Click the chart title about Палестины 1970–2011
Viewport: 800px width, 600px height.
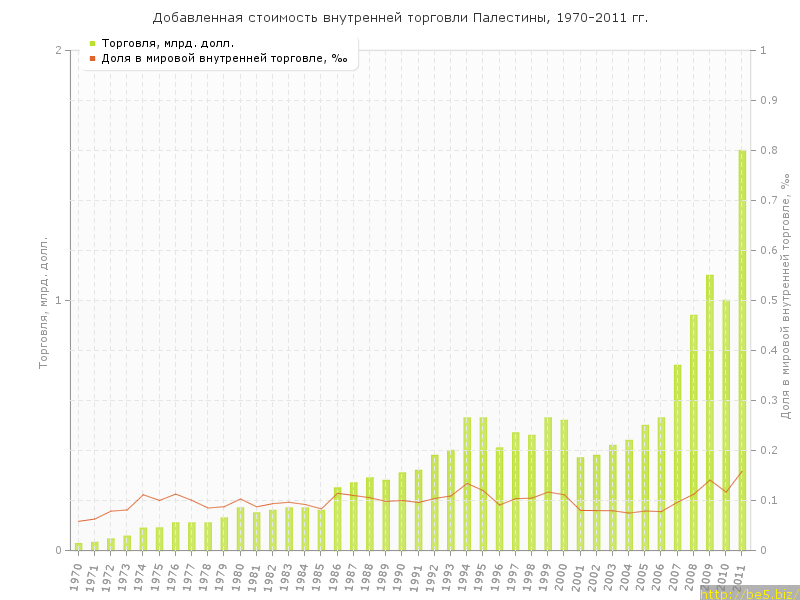400,18
